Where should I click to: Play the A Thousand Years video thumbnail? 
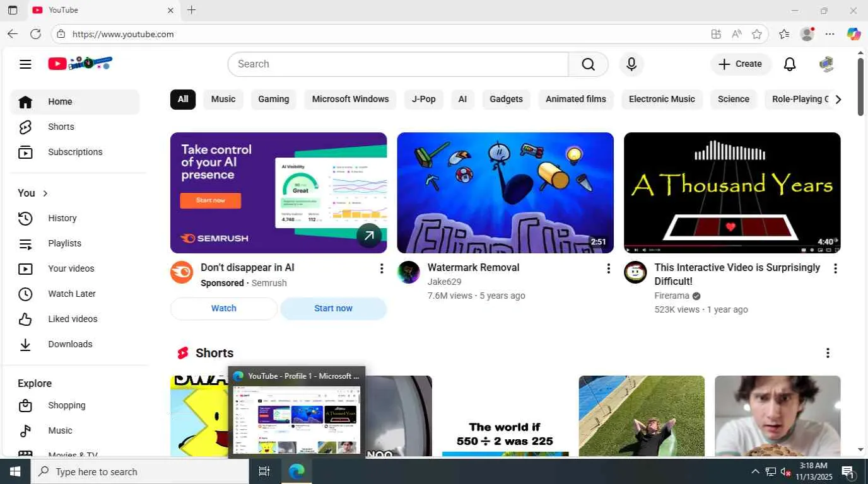coord(732,193)
